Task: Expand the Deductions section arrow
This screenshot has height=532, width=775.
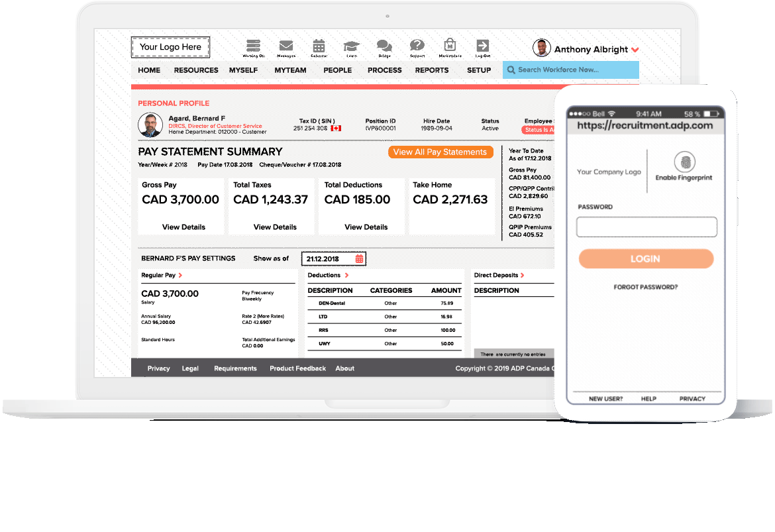Action: [x=346, y=275]
